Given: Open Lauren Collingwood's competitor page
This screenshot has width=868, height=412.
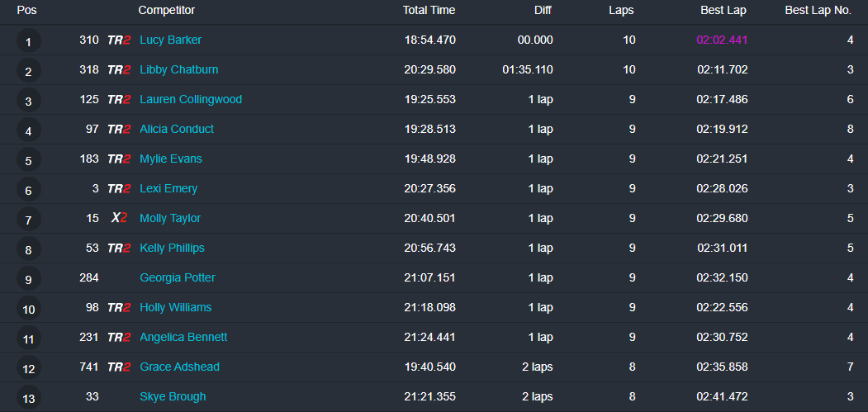Looking at the screenshot, I should click(x=191, y=99).
